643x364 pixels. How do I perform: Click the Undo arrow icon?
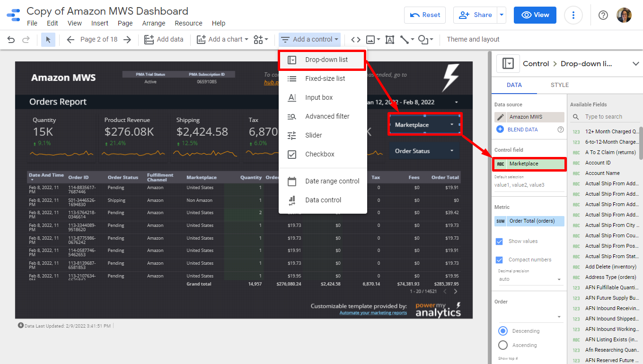(11, 40)
